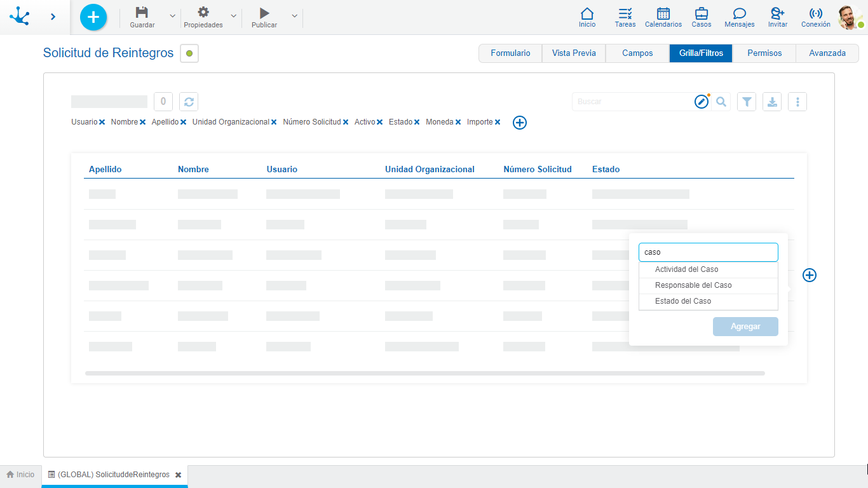
Task: Click the grid refresh icon
Action: point(189,102)
